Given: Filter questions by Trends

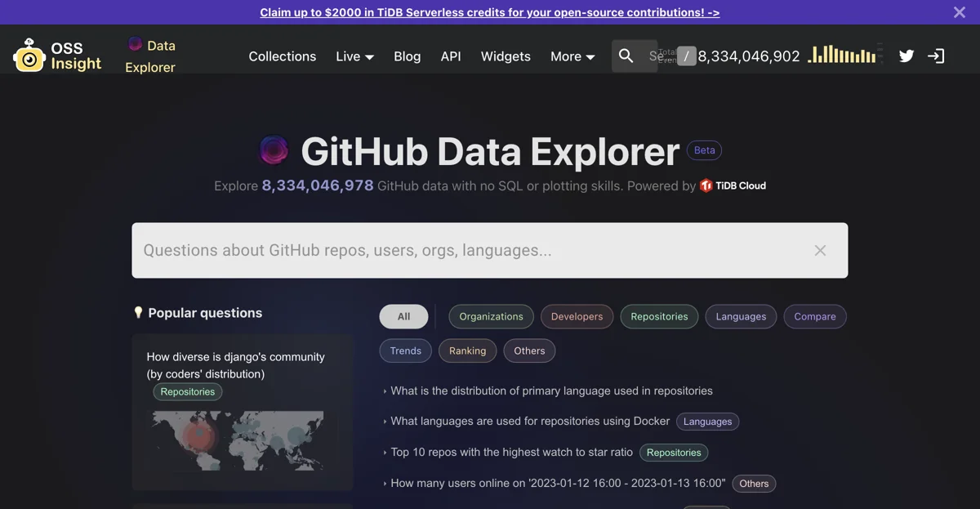Looking at the screenshot, I should pos(406,350).
